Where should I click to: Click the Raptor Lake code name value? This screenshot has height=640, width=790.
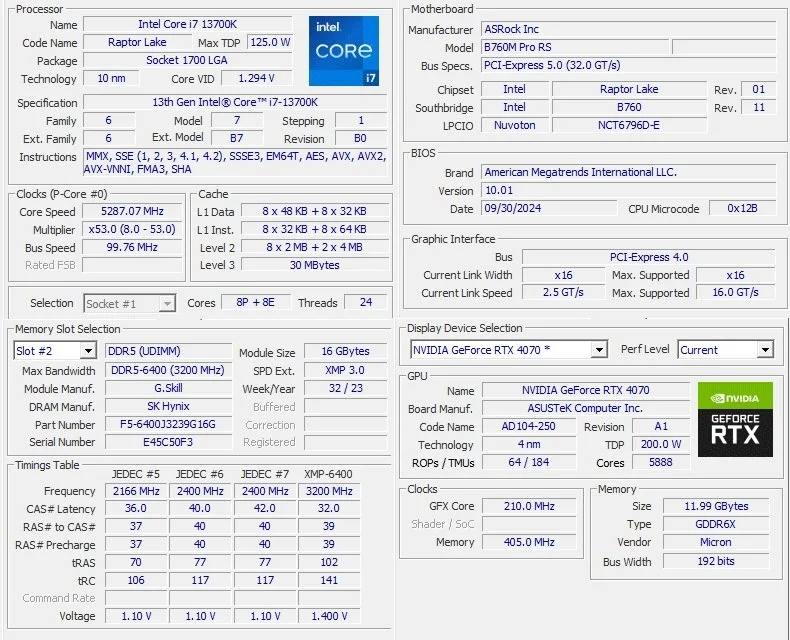tap(137, 42)
